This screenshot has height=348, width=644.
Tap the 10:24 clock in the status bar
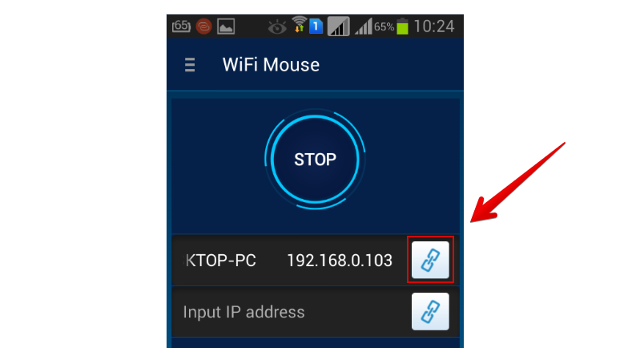(433, 26)
